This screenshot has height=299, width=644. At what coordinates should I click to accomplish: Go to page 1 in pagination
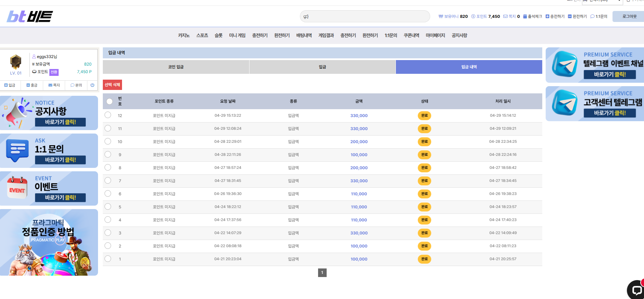click(x=322, y=273)
